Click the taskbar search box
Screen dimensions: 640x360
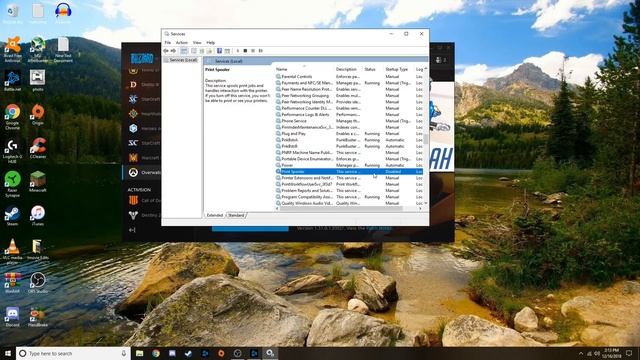[x=73, y=353]
